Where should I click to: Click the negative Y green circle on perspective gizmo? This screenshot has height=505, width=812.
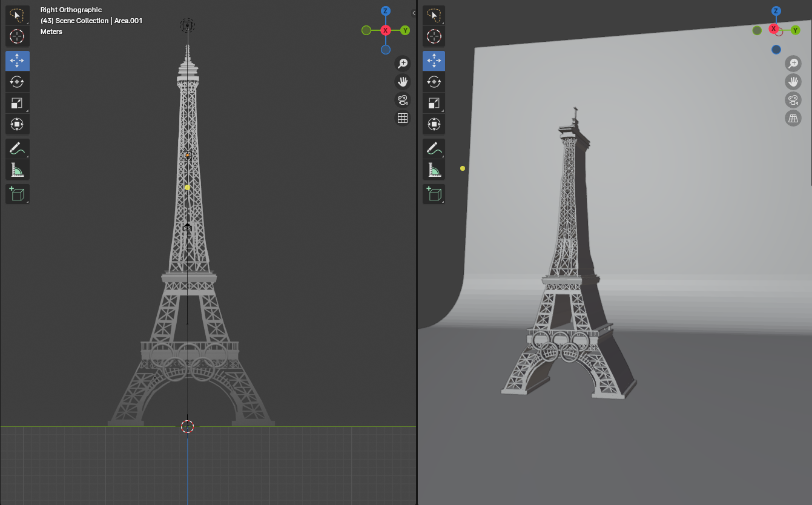click(x=757, y=30)
